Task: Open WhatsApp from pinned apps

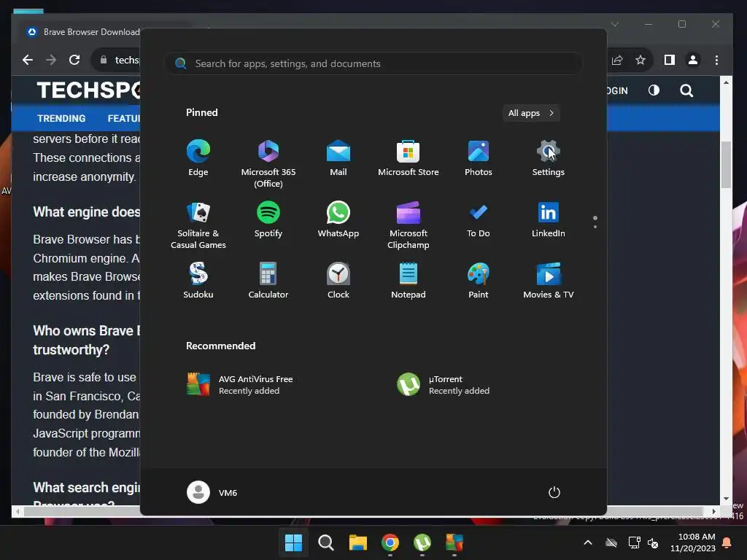Action: [338, 219]
